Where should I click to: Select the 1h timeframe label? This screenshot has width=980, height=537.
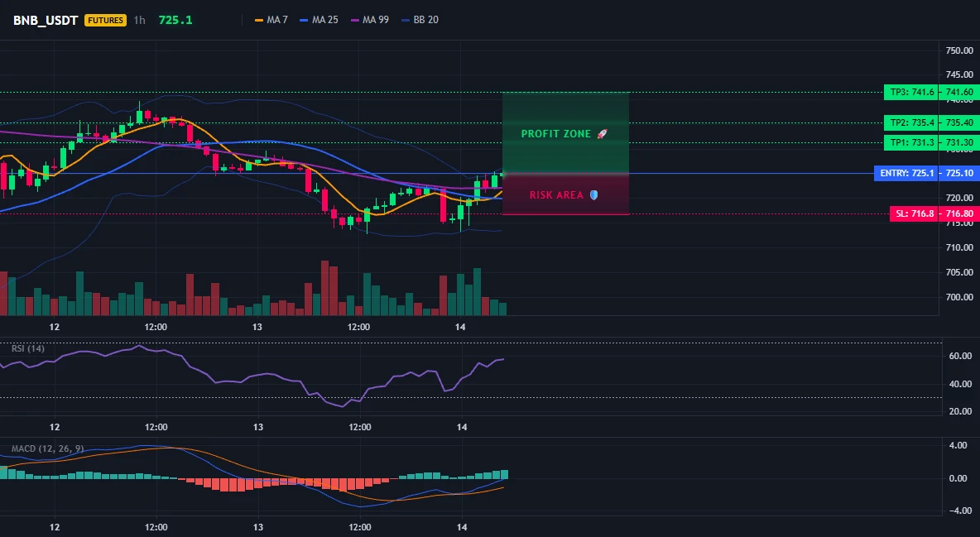point(139,20)
